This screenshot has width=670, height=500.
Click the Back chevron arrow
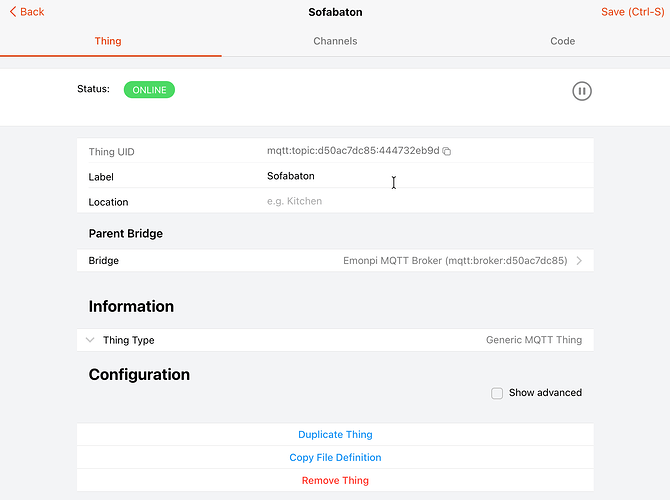[12, 12]
